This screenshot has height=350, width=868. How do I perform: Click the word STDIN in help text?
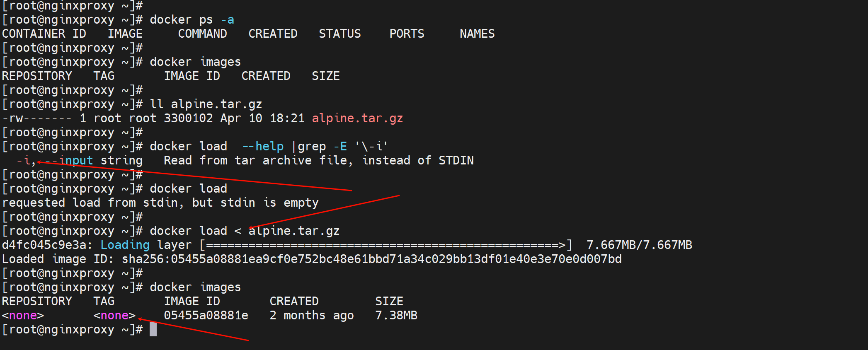456,161
